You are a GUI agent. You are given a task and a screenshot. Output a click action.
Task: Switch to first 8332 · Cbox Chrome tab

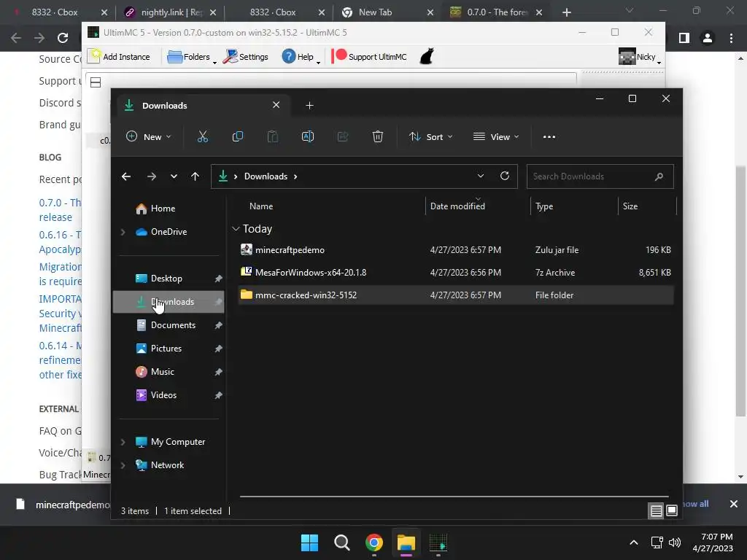click(60, 12)
